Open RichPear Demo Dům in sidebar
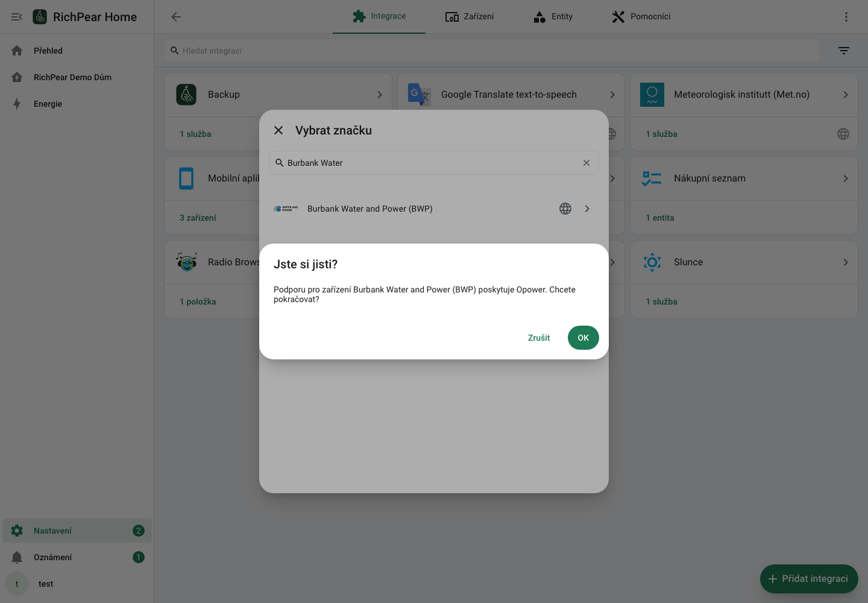868x603 pixels. click(x=77, y=77)
